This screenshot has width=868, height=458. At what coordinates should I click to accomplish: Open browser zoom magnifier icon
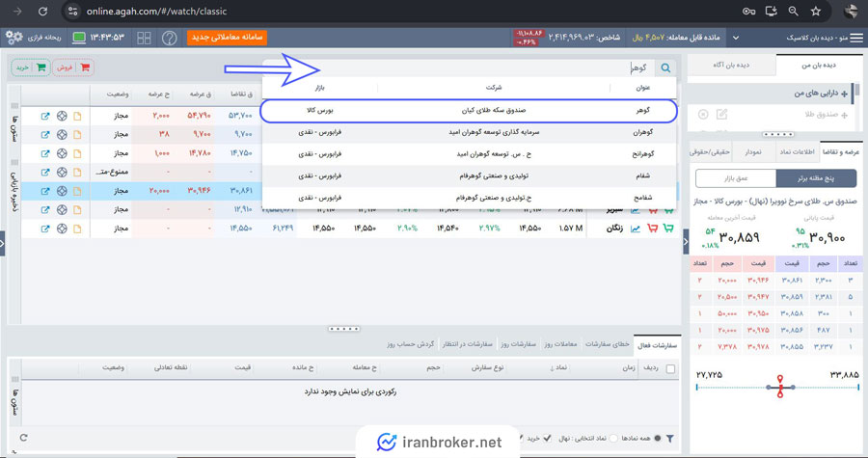(x=794, y=11)
